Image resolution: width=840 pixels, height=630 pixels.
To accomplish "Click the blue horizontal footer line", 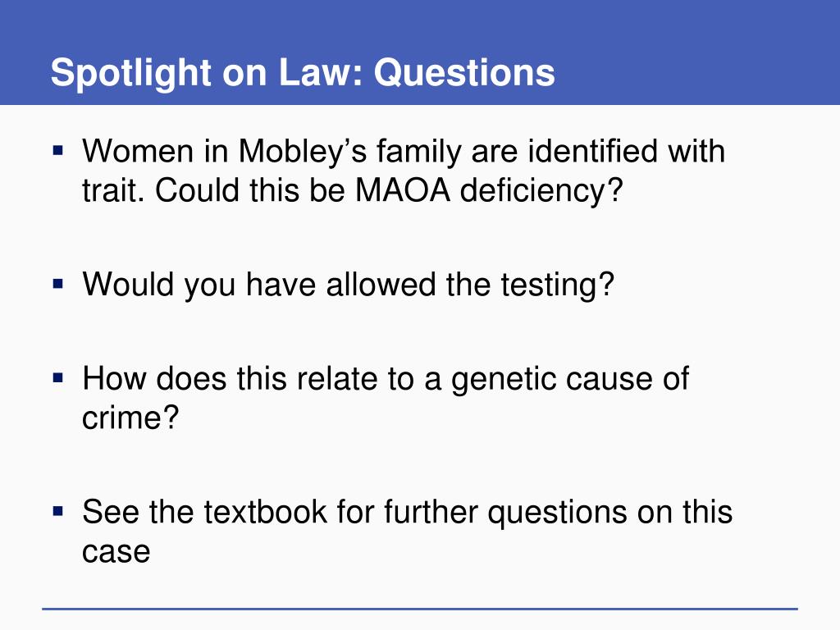I will click(x=420, y=609).
